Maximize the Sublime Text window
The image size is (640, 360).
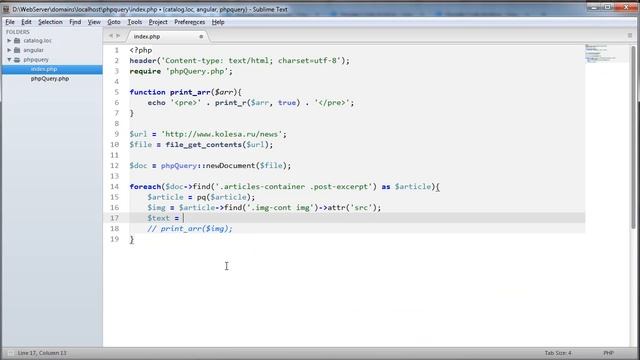point(608,7)
